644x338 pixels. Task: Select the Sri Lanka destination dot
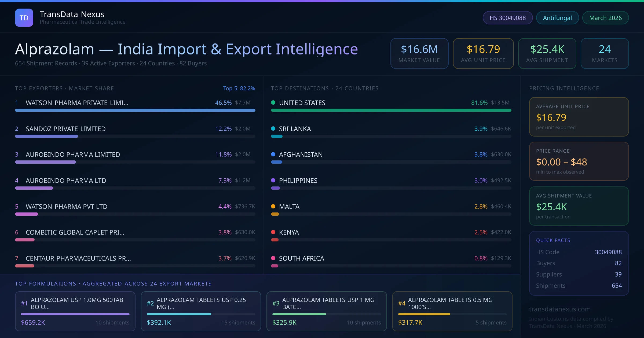coord(273,129)
